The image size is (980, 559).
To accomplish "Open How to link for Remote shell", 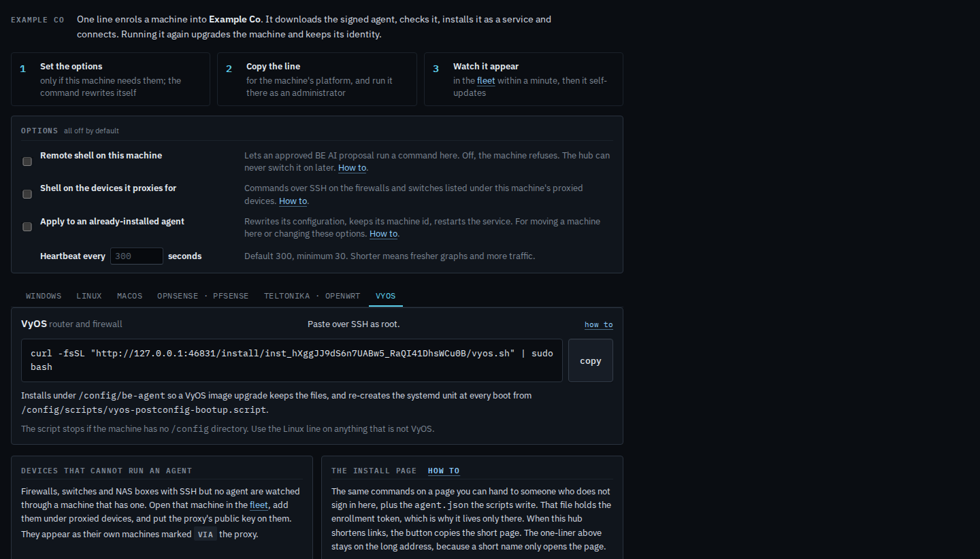I will point(353,168).
